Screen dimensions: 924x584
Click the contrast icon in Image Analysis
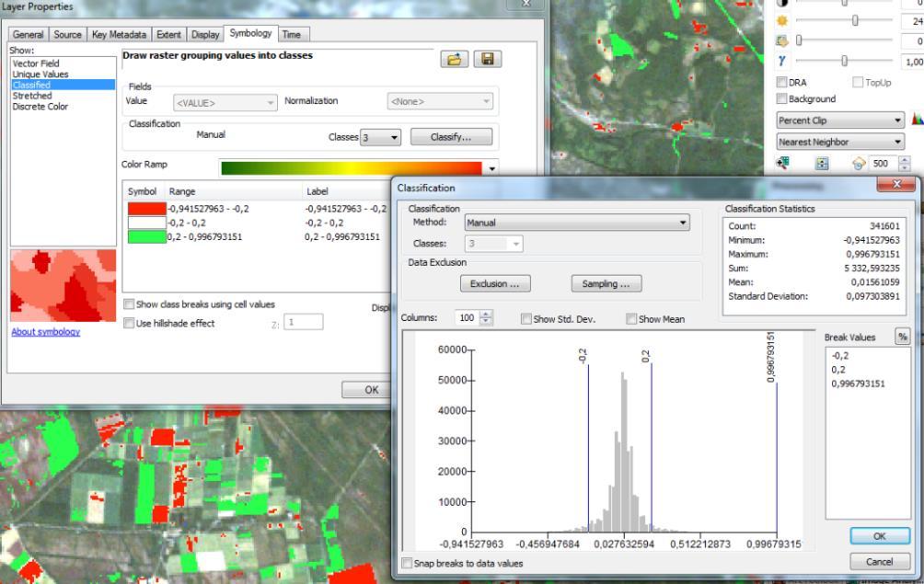point(782,3)
